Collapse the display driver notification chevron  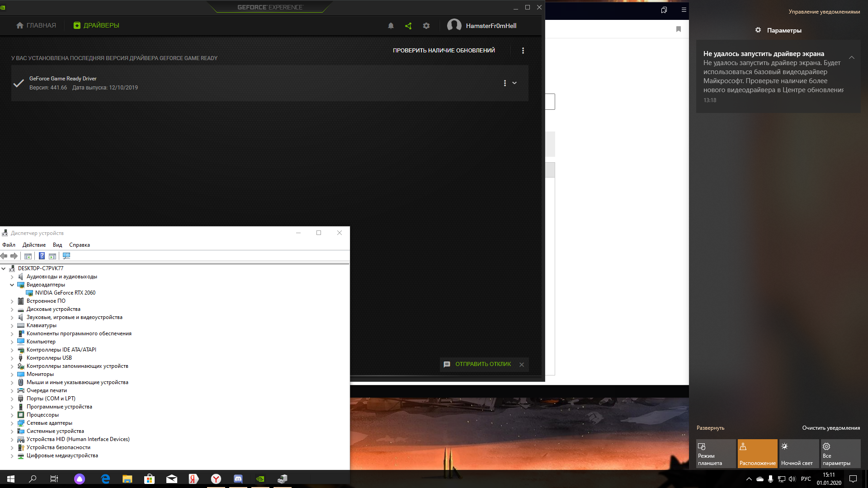click(x=852, y=57)
